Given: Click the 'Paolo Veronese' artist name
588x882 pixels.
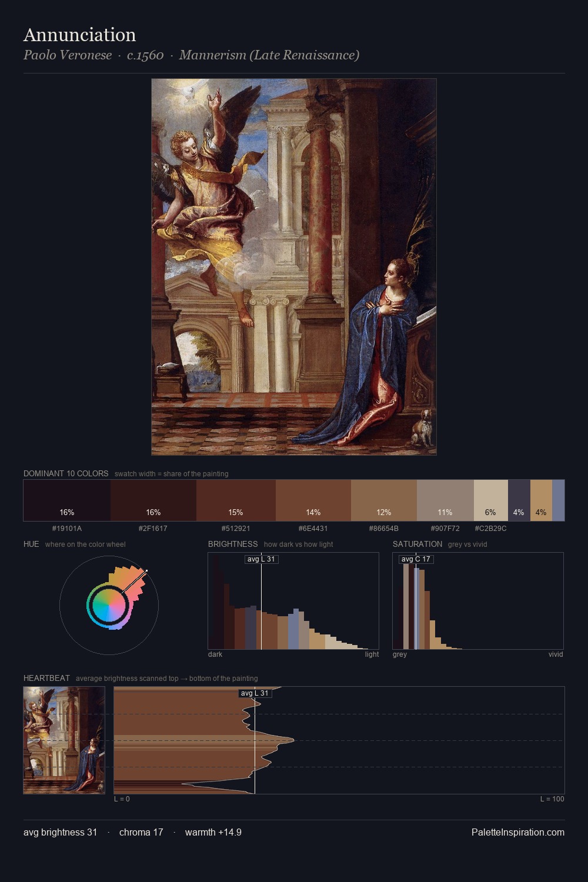Looking at the screenshot, I should pyautogui.click(x=68, y=55).
